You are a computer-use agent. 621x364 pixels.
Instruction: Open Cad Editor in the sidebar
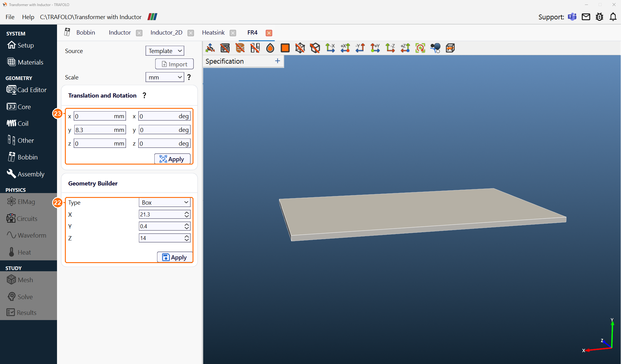(27, 90)
